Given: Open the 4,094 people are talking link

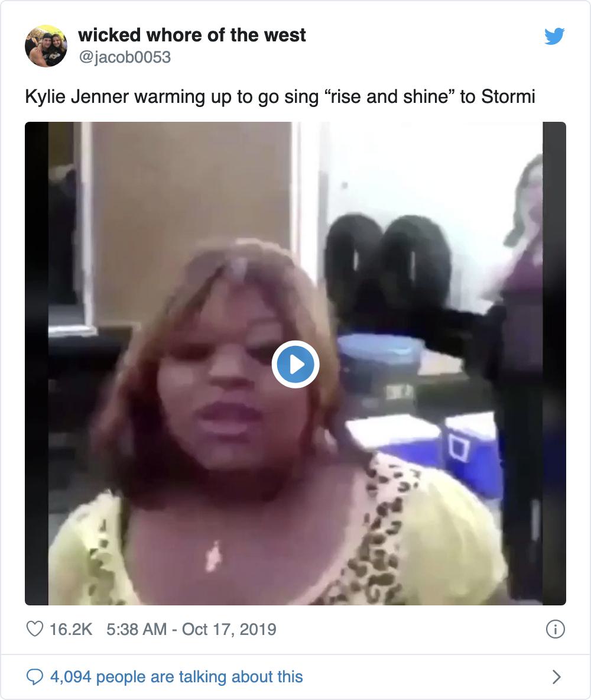Looking at the screenshot, I should pyautogui.click(x=176, y=676).
